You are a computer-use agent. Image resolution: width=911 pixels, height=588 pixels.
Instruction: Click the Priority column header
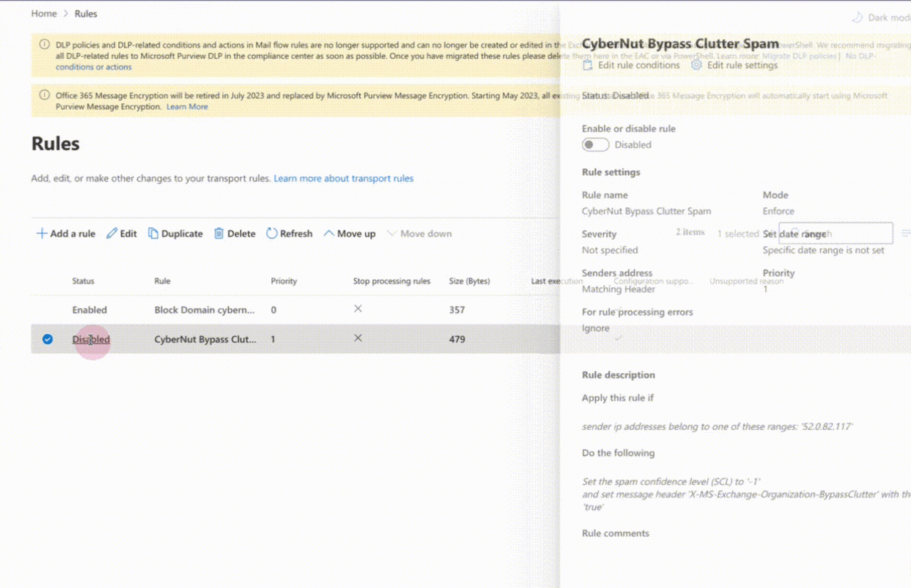click(284, 281)
